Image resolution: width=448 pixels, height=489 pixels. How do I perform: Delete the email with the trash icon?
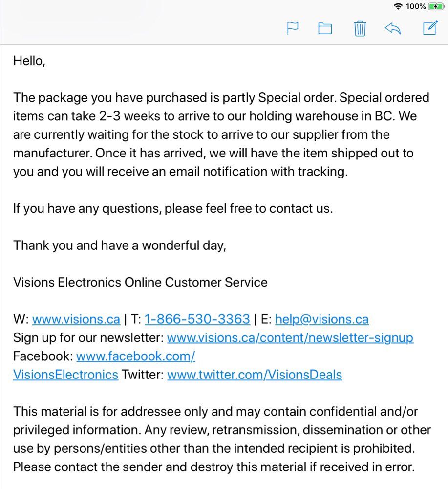(x=360, y=28)
